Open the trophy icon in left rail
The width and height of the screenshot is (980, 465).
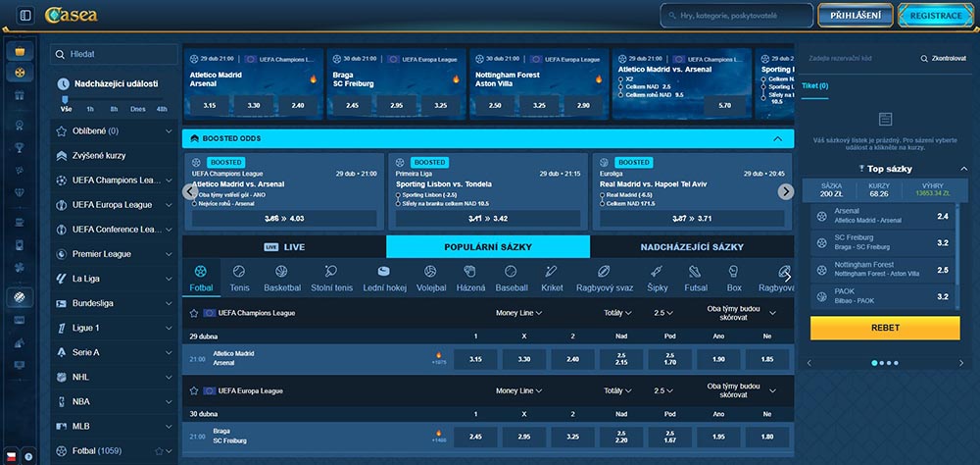tap(20, 148)
